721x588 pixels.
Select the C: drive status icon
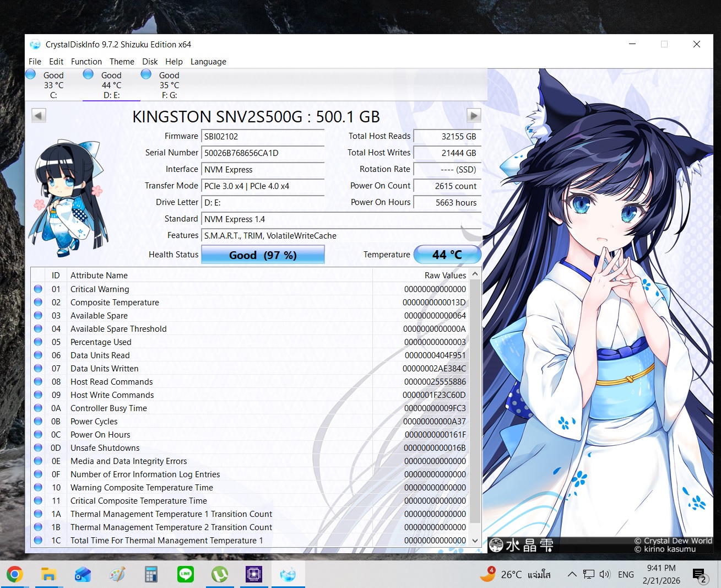coord(31,74)
